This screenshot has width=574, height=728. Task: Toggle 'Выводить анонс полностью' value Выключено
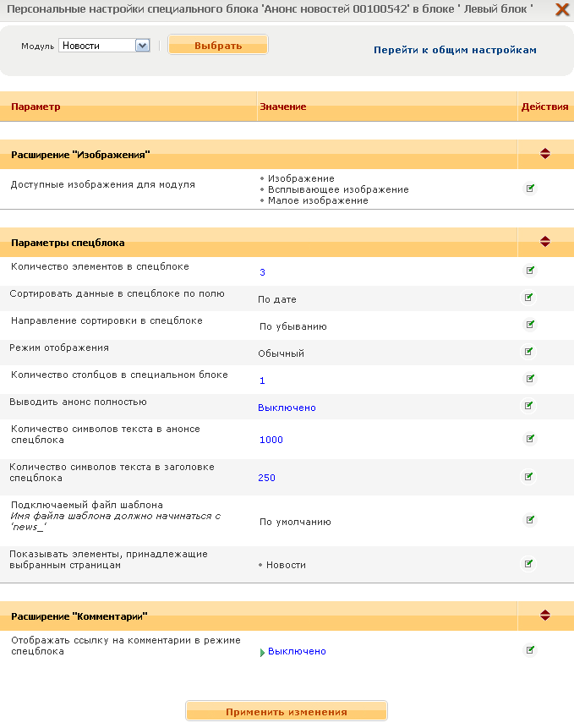click(287, 408)
